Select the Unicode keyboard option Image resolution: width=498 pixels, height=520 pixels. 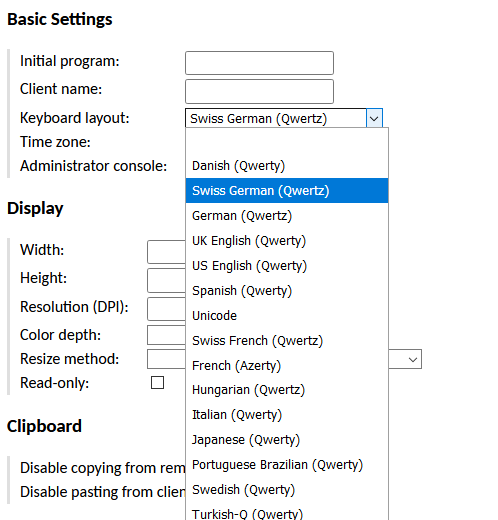[287, 316]
